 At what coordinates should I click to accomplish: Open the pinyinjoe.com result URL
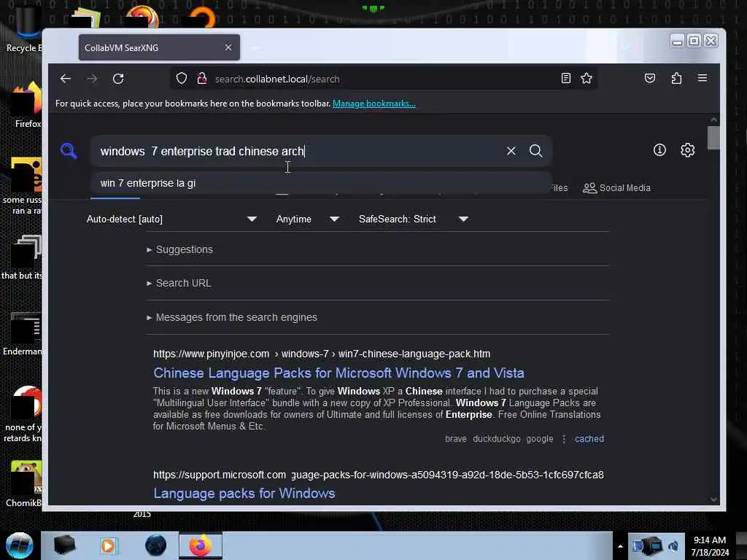322,354
